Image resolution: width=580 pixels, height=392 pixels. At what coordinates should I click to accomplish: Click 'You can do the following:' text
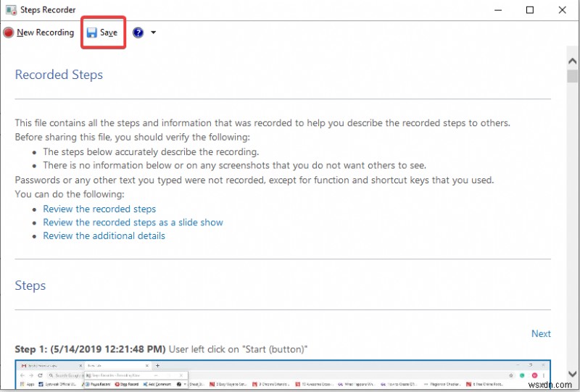[x=70, y=194]
